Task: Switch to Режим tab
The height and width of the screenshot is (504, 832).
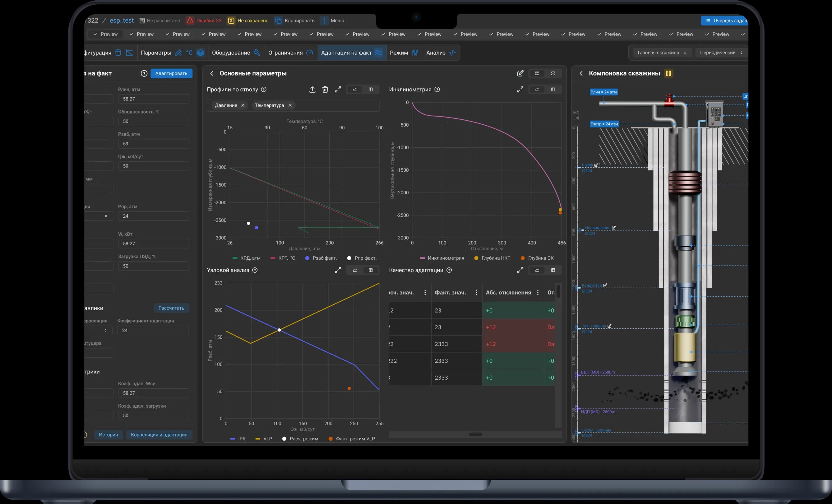Action: pyautogui.click(x=404, y=53)
